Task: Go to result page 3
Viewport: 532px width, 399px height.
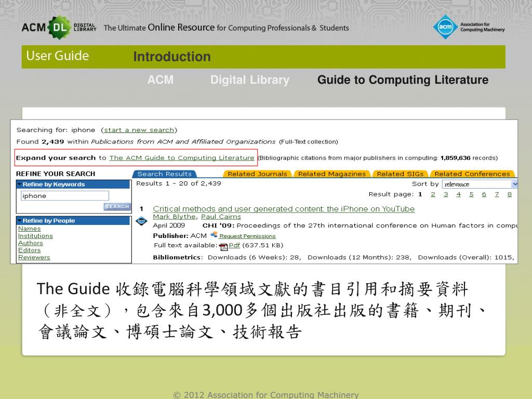Action: point(446,194)
